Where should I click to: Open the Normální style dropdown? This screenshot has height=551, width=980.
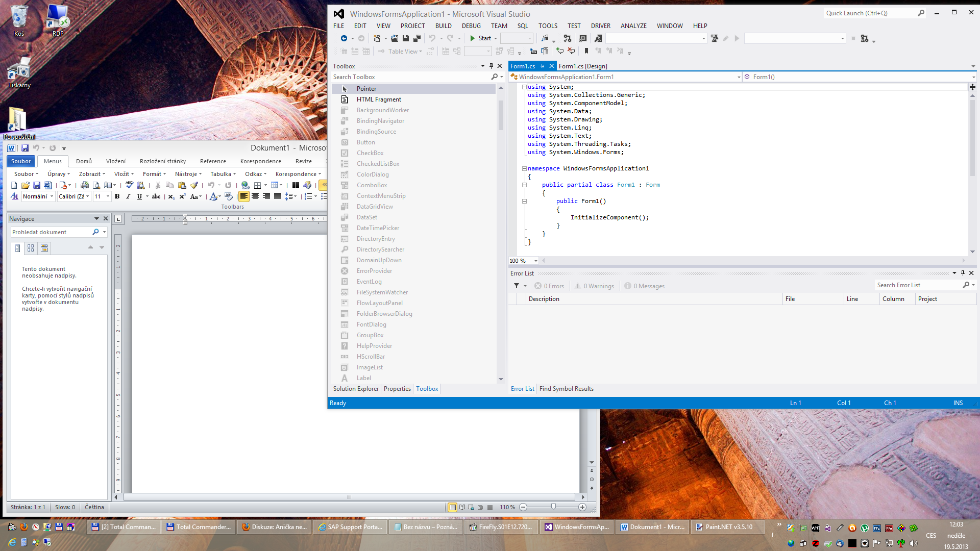[x=52, y=196]
